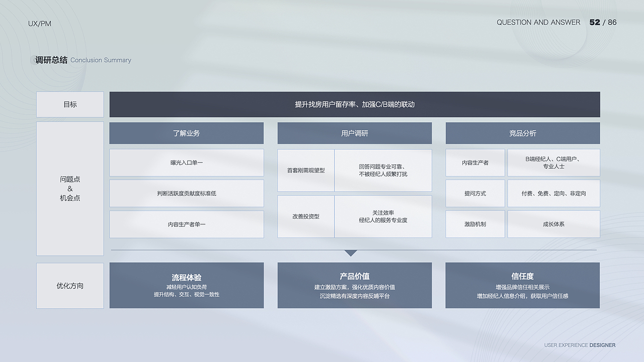The width and height of the screenshot is (644, 362).
Task: Click the 流程体验 summary card
Action: pyautogui.click(x=187, y=285)
